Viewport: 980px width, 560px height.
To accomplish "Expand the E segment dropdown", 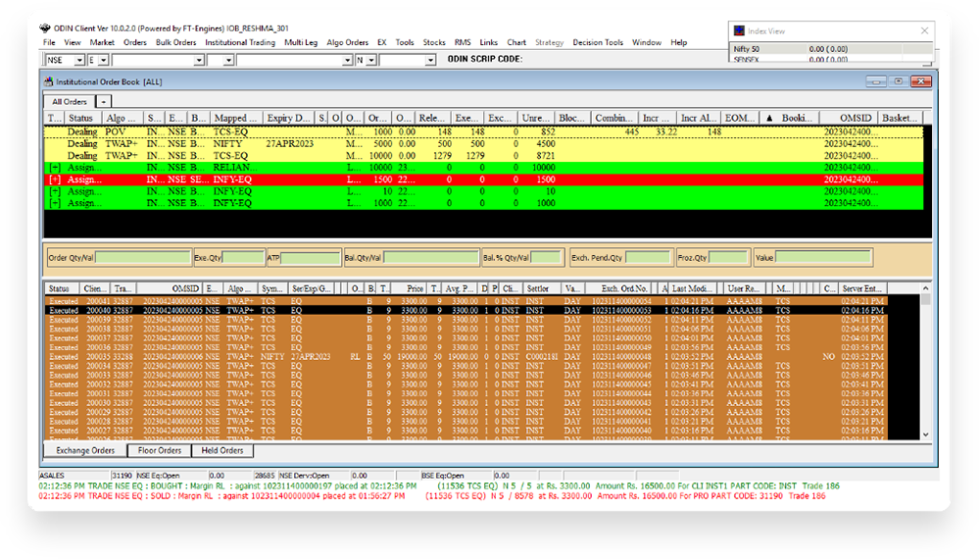I will click(103, 60).
